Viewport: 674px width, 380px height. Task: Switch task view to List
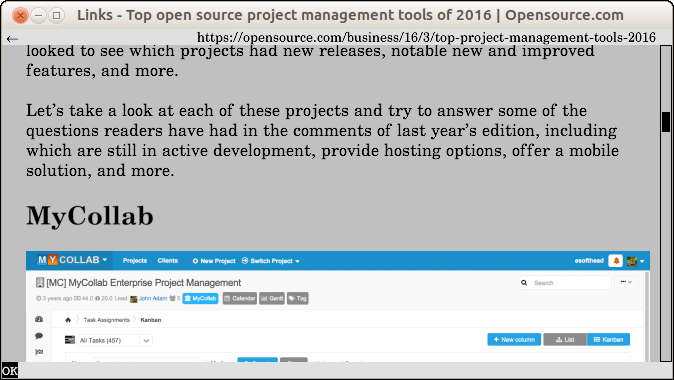coord(565,340)
